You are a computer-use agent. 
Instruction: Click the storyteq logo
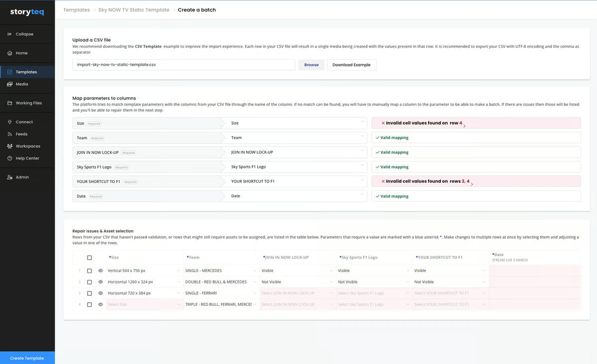pyautogui.click(x=27, y=12)
